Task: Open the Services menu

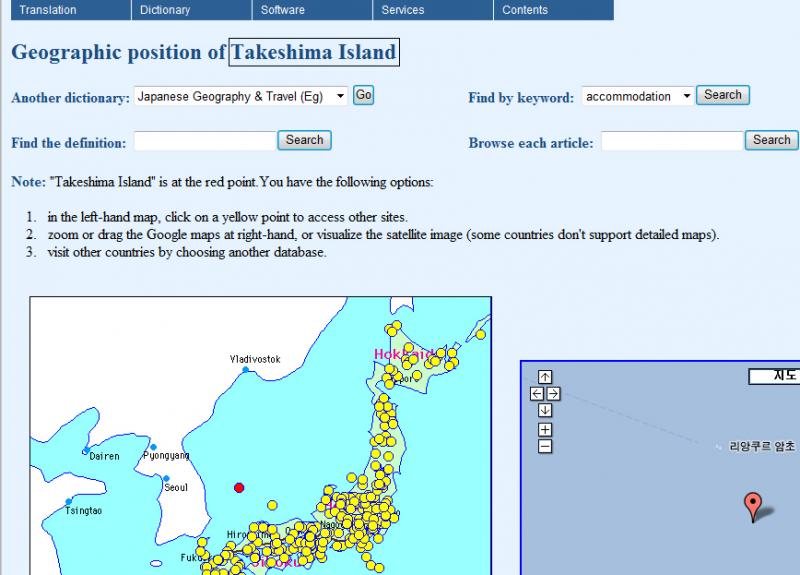Action: click(402, 10)
